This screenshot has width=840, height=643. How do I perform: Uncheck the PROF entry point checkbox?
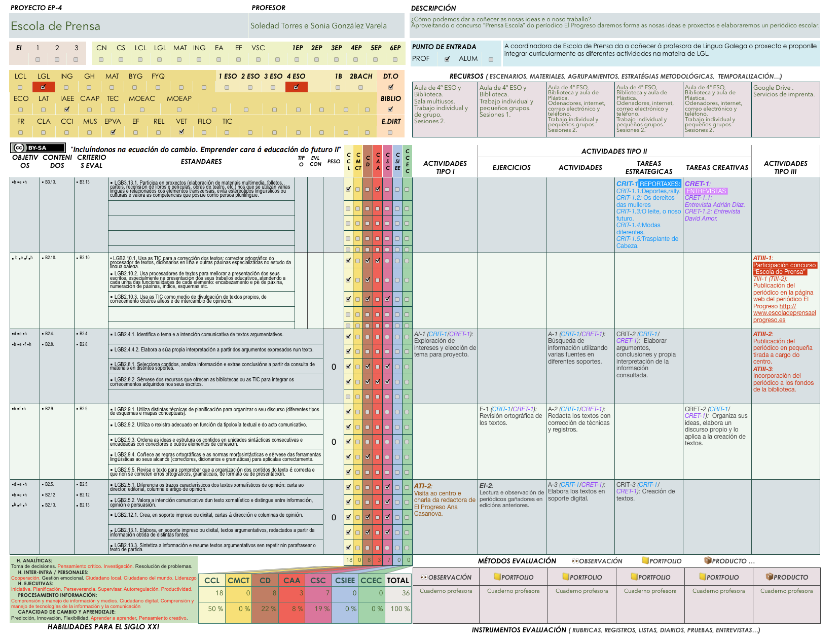click(447, 59)
